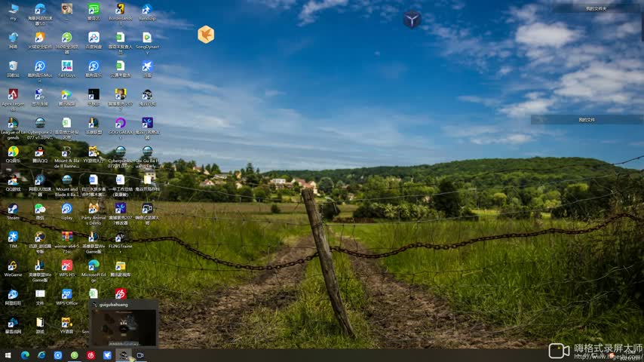This screenshot has width=644, height=362.
Task: Open the Bandizip desktop shortcut
Action: (x=147, y=10)
